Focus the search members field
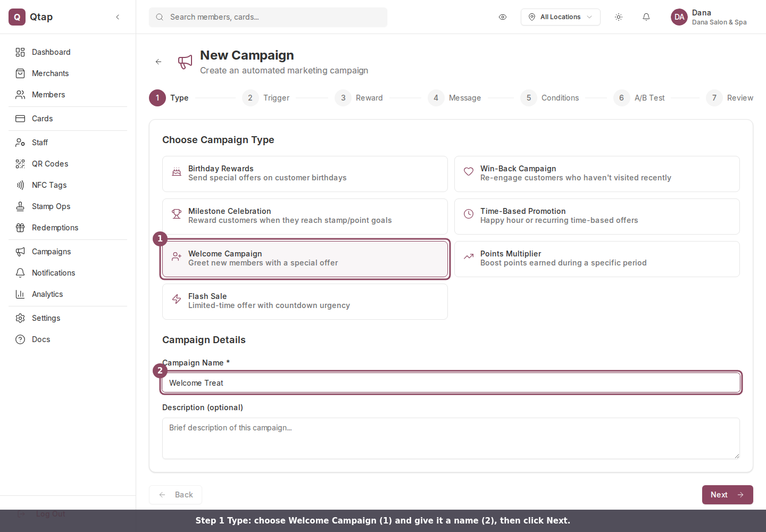 [x=268, y=17]
